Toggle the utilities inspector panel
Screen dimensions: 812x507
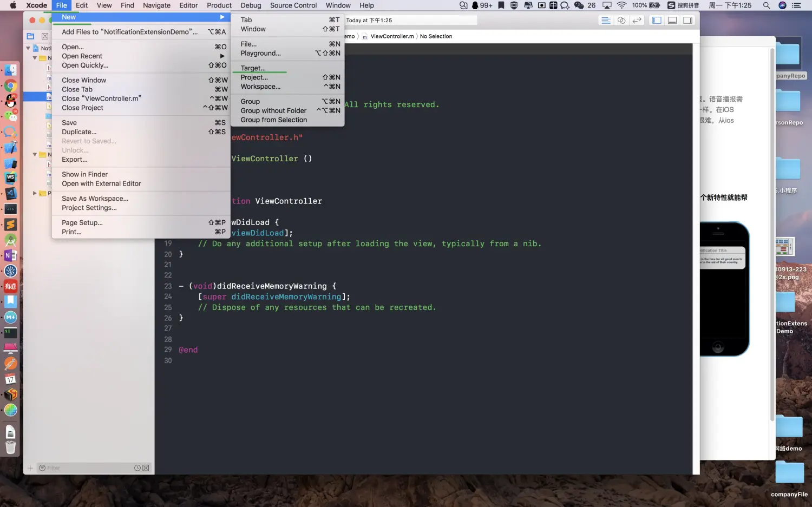(x=687, y=21)
